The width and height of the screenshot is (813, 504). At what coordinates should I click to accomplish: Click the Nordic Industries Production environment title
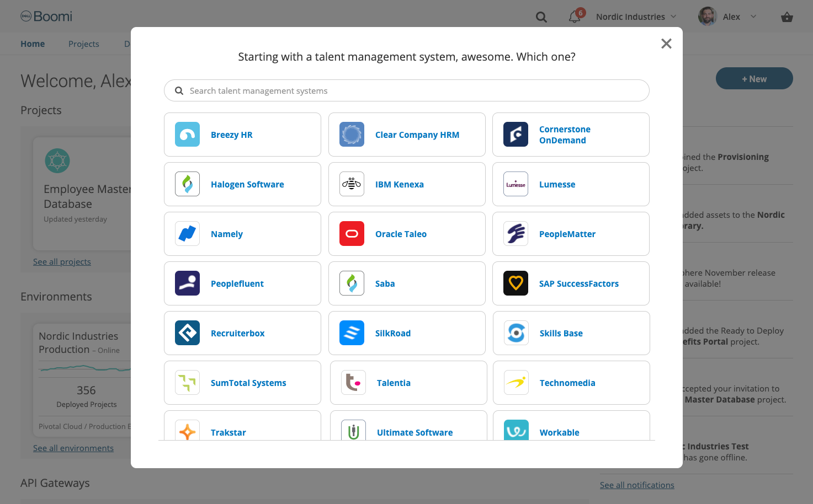[x=78, y=342]
